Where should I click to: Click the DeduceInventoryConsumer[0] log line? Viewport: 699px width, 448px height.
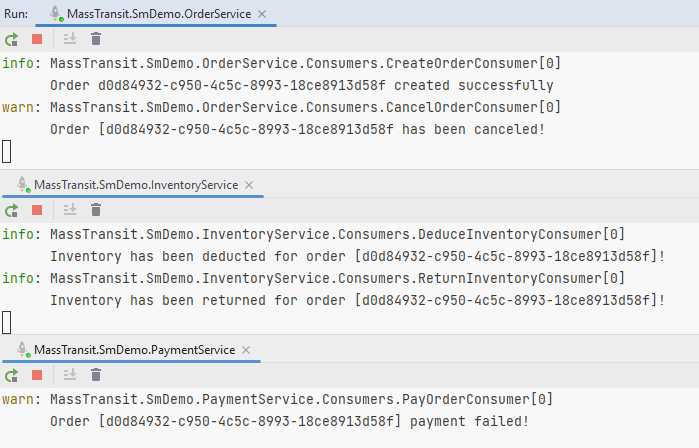click(x=313, y=234)
